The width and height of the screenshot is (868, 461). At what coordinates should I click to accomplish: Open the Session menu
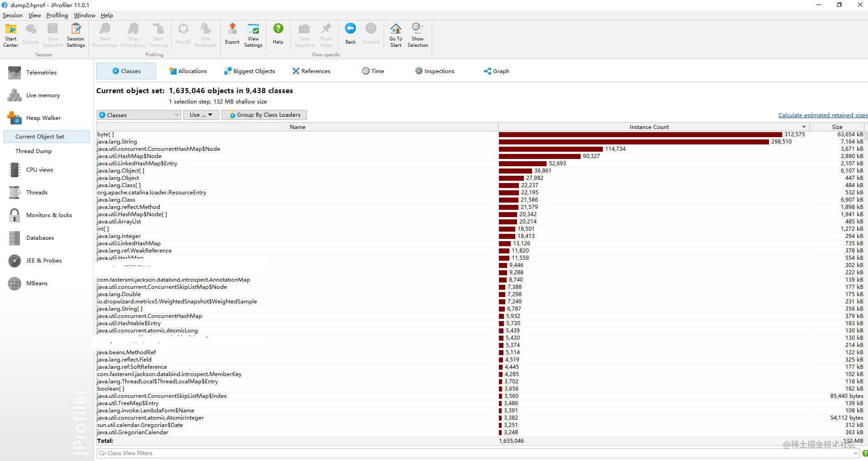[13, 15]
